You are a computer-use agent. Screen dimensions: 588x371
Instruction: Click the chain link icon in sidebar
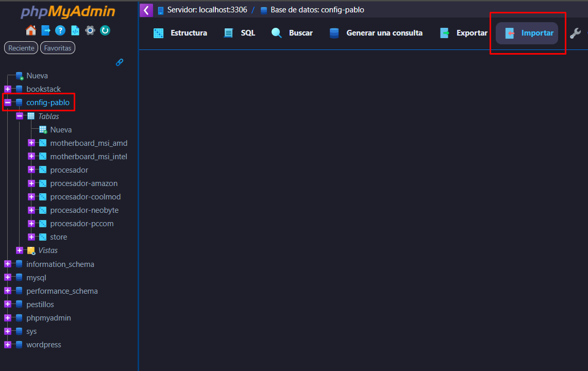pyautogui.click(x=120, y=62)
